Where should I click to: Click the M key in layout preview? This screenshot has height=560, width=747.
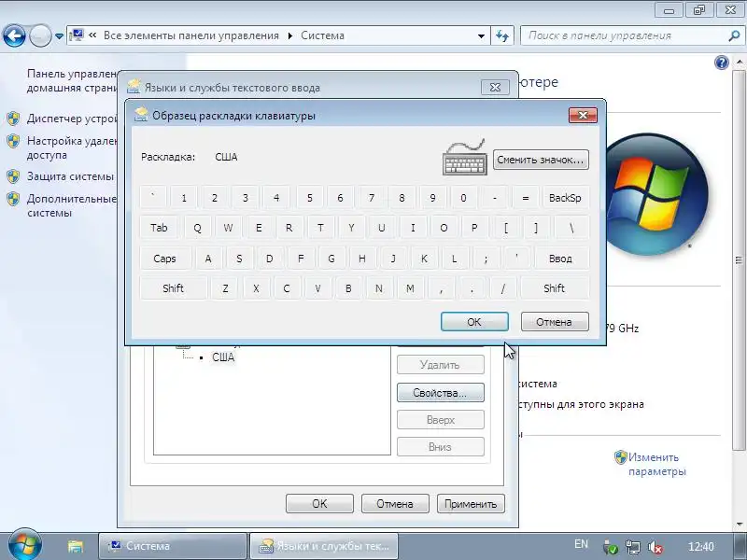[x=410, y=288]
